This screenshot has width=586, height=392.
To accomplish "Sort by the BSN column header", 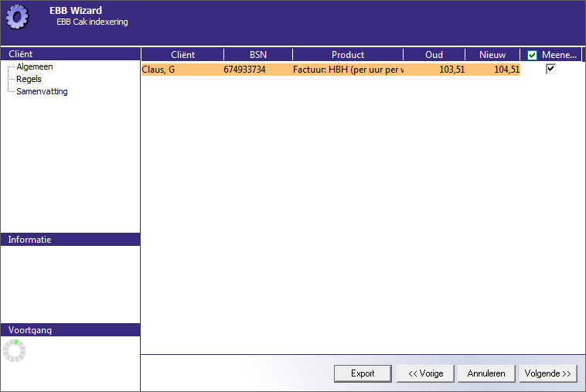I will 257,55.
